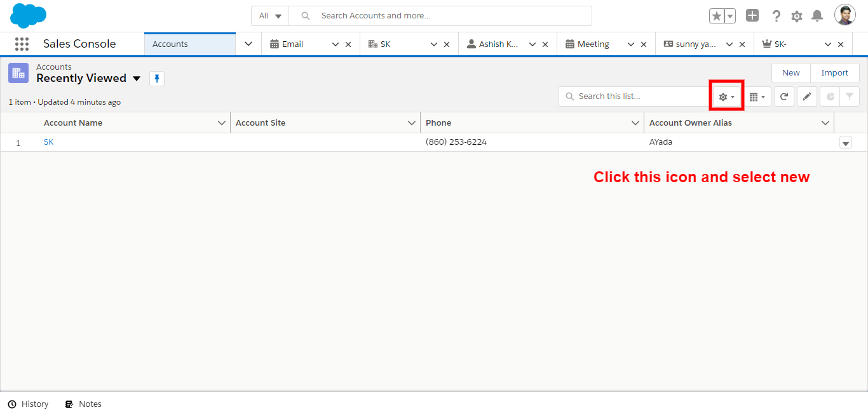Select the Accounts navigation tab
This screenshot has width=868, height=417.
(190, 44)
